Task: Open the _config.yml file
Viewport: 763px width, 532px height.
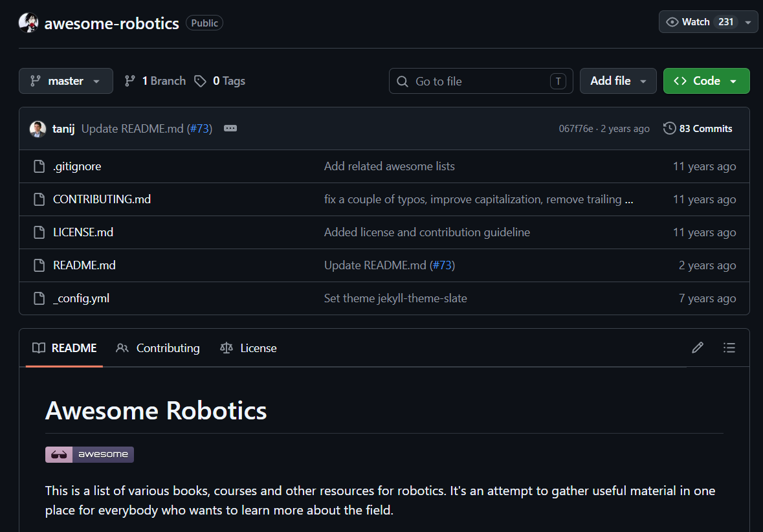Action: coord(81,298)
